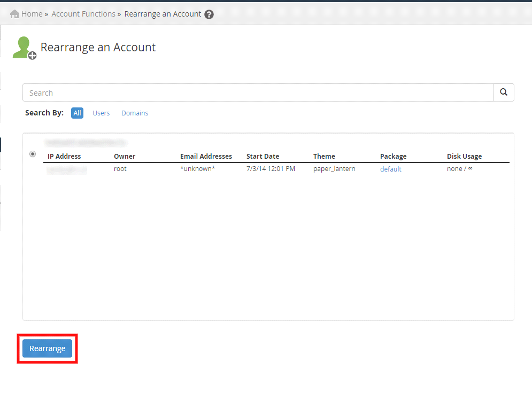Click the paper_lantern theme cell
The width and height of the screenshot is (532, 396).
334,169
